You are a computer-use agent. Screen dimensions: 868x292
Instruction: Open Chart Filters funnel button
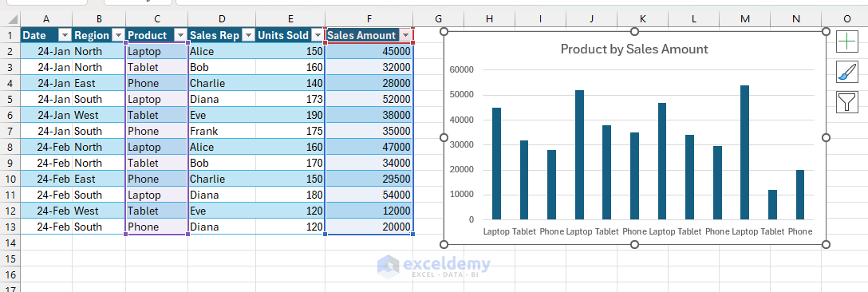click(847, 102)
